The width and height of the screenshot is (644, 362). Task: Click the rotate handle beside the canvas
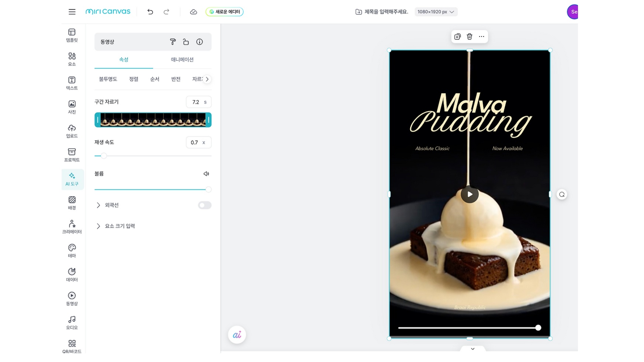point(562,195)
